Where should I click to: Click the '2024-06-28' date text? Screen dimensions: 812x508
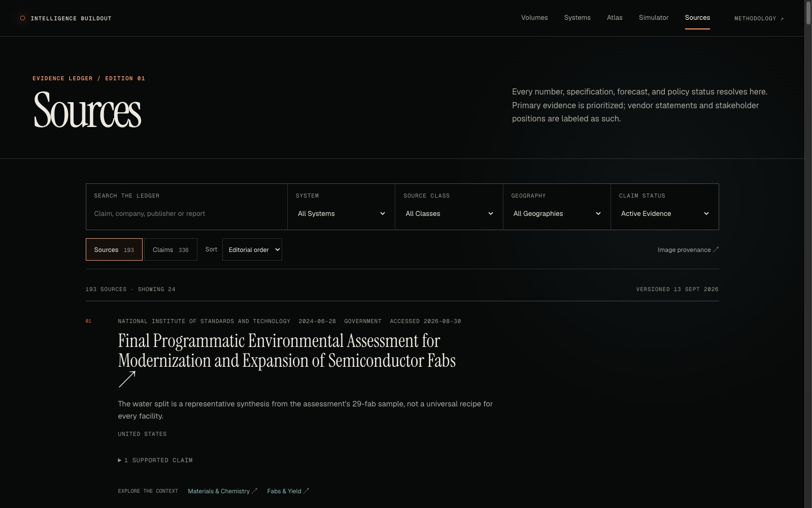(x=317, y=322)
